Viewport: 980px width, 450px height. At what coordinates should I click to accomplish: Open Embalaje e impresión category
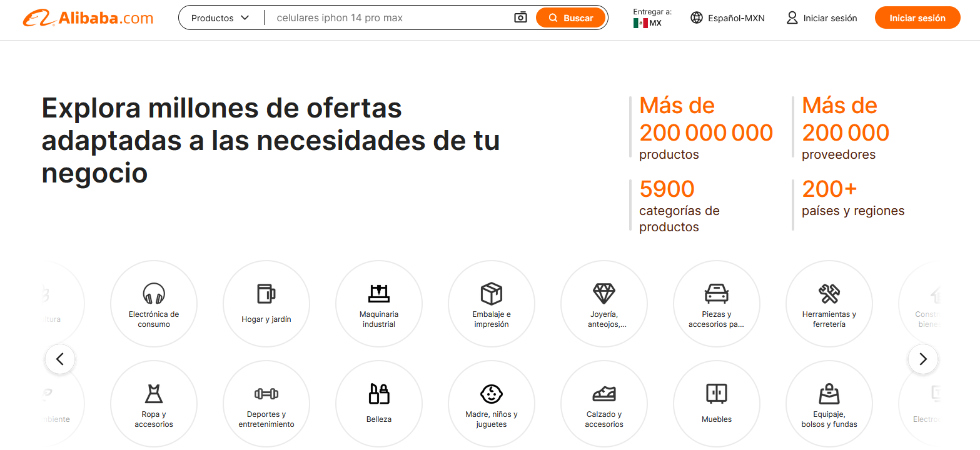(492, 304)
